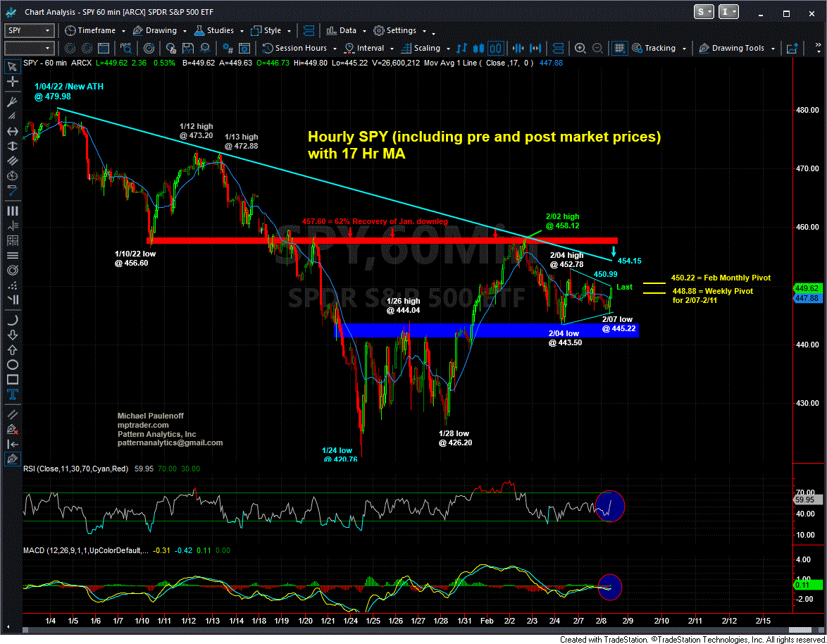Click the 480.00 price axis label
This screenshot has height=644, width=827.
(x=807, y=110)
